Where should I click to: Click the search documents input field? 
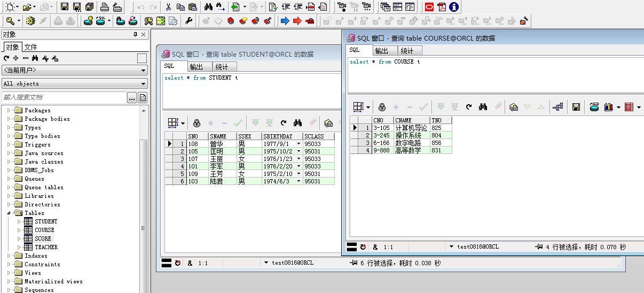(63, 97)
